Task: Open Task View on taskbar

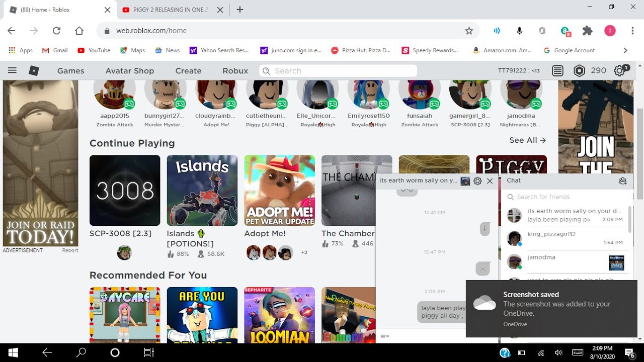Action: tap(148, 352)
